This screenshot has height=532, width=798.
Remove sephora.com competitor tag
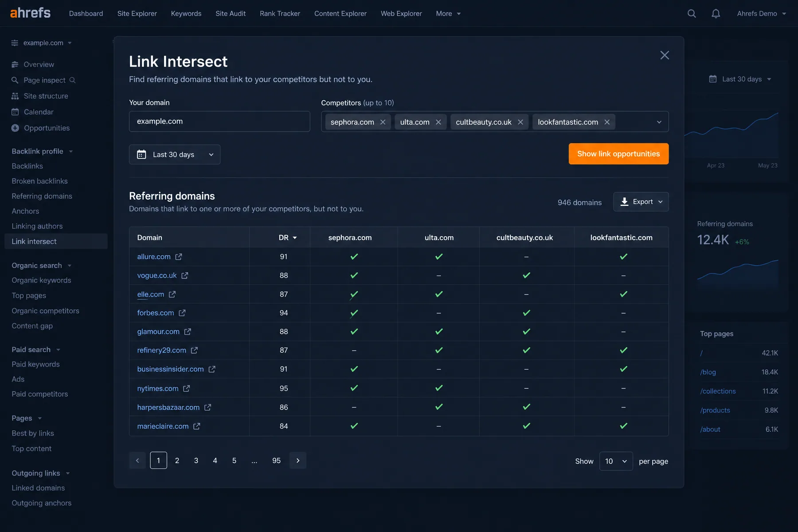pyautogui.click(x=383, y=122)
